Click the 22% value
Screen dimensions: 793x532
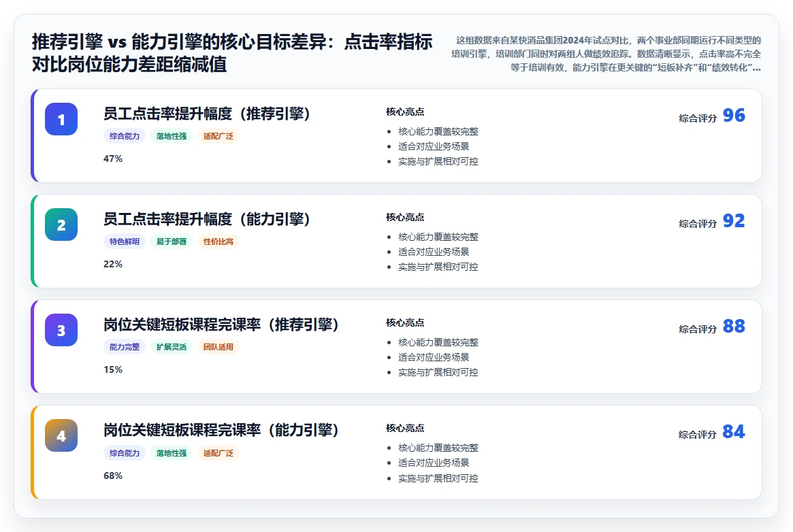pyautogui.click(x=113, y=264)
